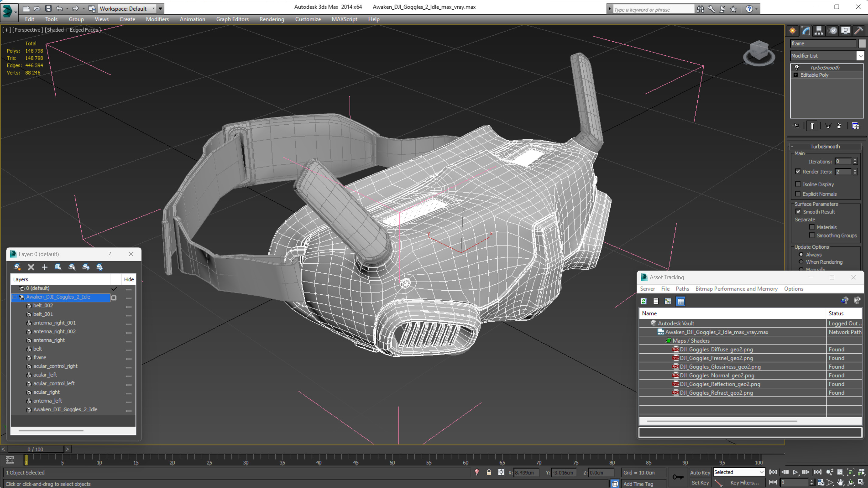Image resolution: width=868 pixels, height=488 pixels.
Task: Click Create New Layer icon in Layer dialog
Action: click(17, 267)
